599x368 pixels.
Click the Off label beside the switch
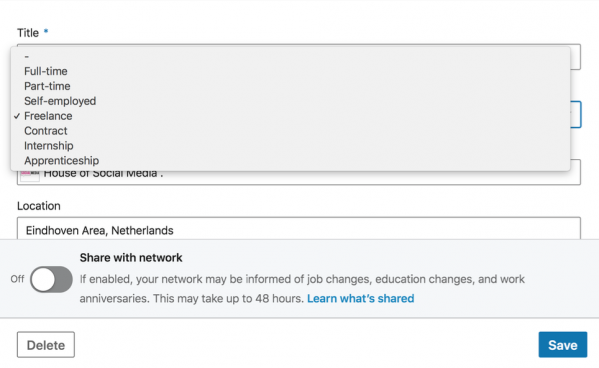(x=17, y=279)
